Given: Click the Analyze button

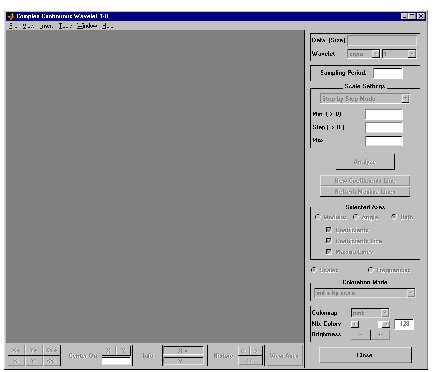Looking at the screenshot, I should 365,162.
